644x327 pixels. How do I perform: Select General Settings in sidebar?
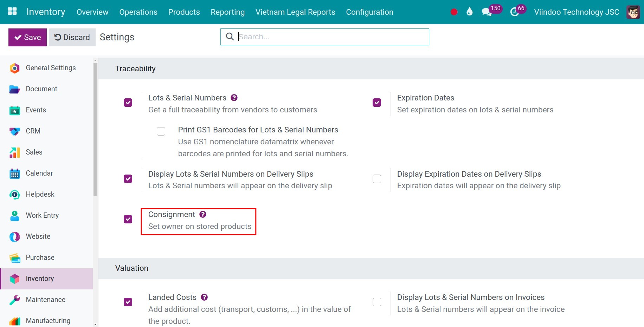pos(46,68)
